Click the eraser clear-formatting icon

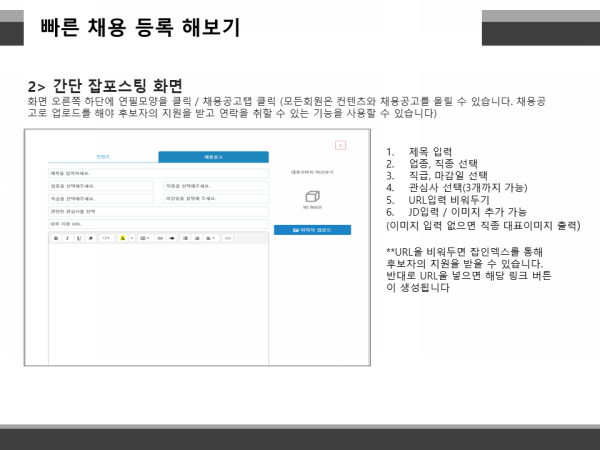point(89,238)
